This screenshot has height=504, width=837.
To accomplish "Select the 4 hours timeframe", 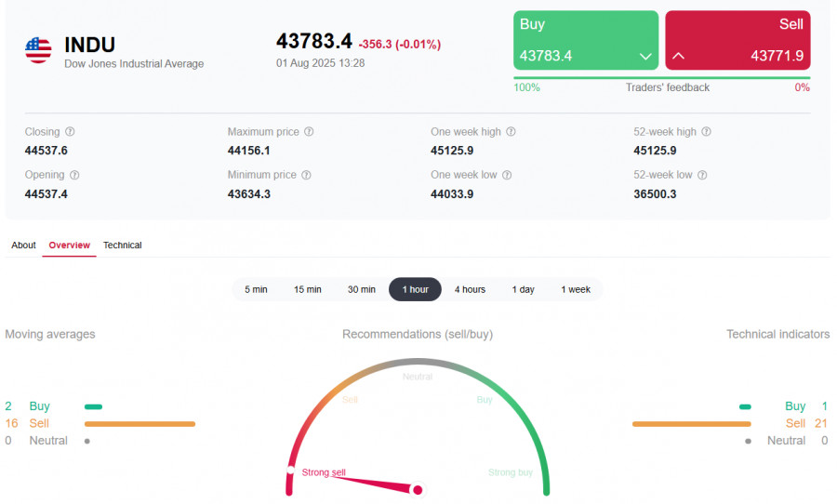I will coord(470,289).
